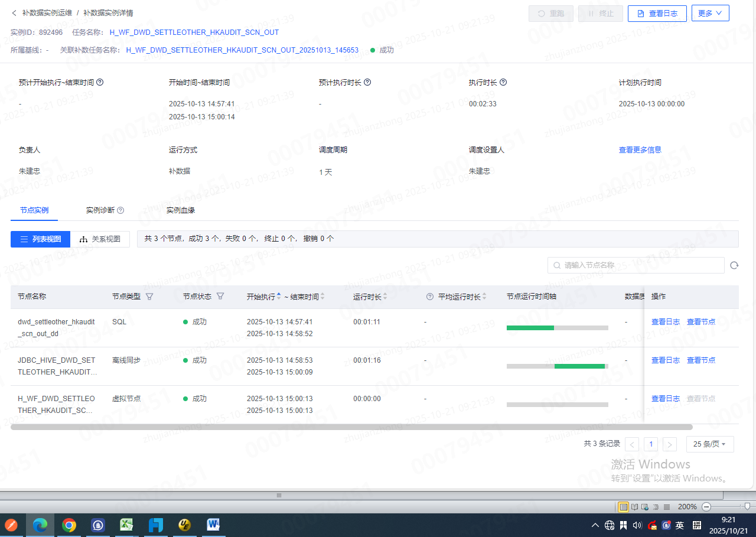Click the node type filter icon
This screenshot has height=537, width=756.
[x=149, y=297]
